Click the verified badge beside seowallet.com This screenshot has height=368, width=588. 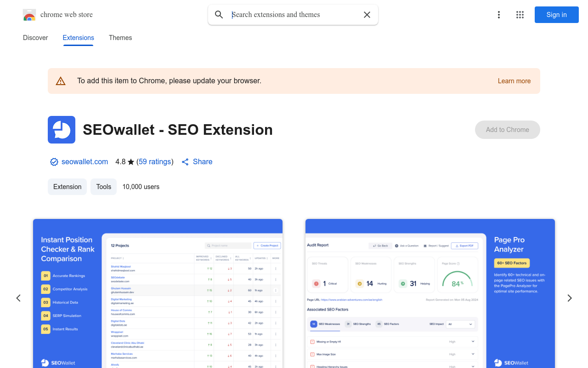54,162
